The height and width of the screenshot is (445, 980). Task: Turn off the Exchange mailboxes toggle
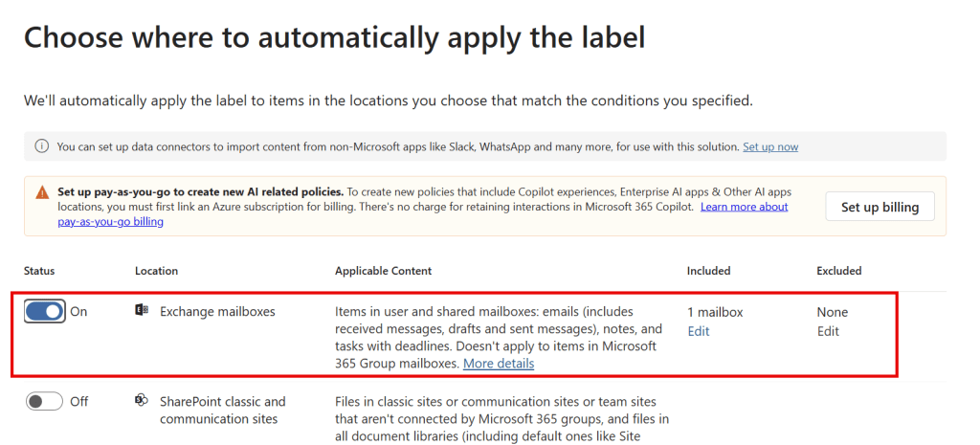pyautogui.click(x=45, y=311)
